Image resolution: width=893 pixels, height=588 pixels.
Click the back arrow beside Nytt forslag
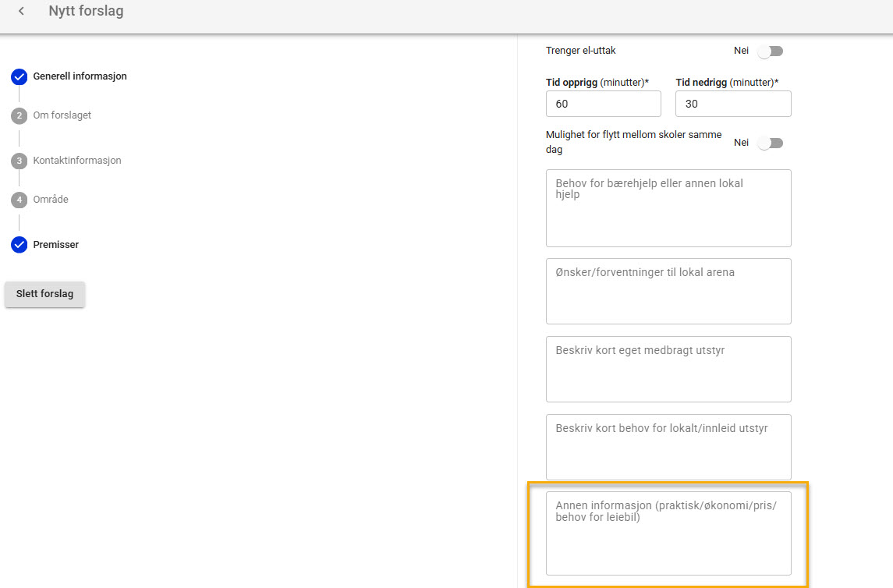point(22,12)
